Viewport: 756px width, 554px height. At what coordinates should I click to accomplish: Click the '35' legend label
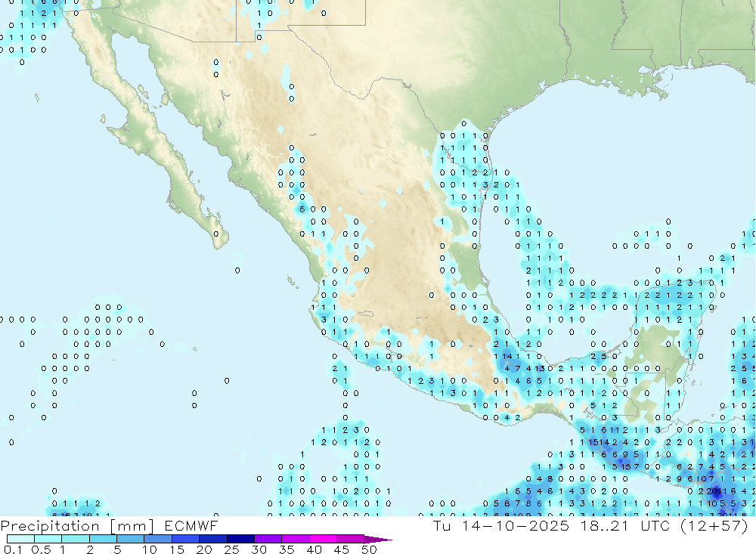[x=287, y=549]
